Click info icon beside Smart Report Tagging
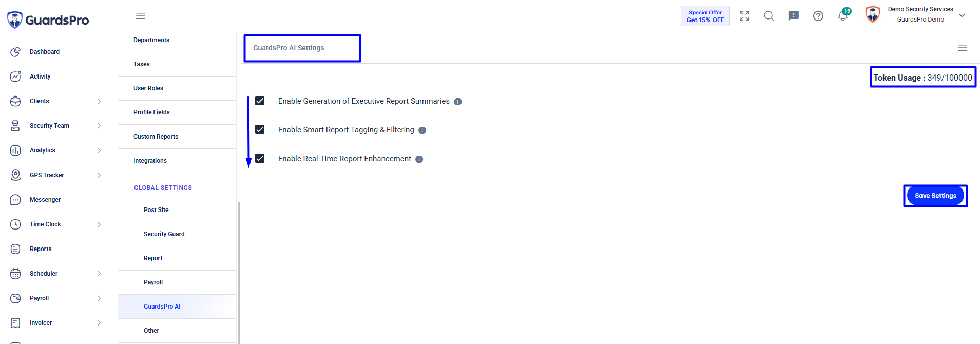 tap(422, 130)
